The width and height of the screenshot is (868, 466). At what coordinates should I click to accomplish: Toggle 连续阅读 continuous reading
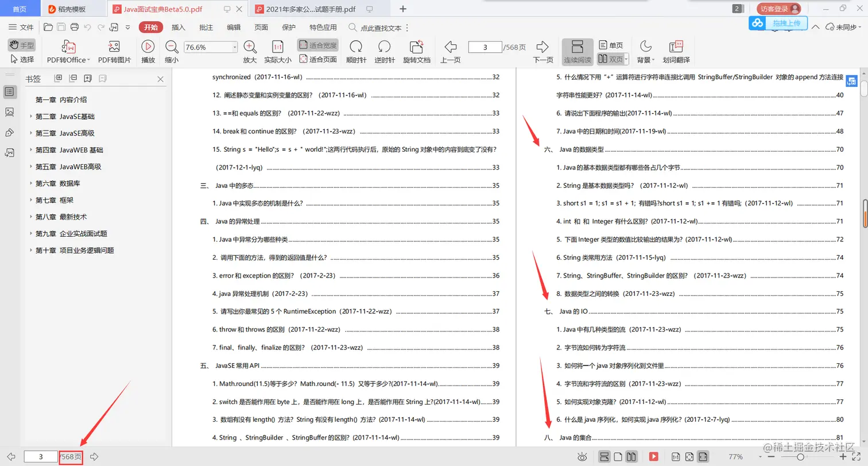point(578,52)
